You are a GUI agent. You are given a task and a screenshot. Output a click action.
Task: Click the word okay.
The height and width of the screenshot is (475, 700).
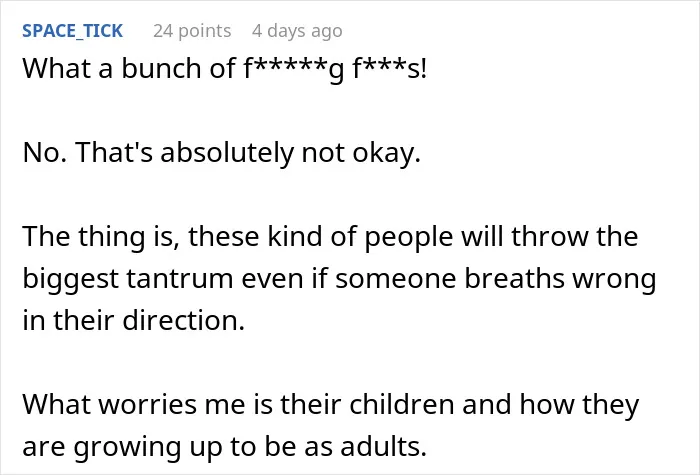coord(387,153)
